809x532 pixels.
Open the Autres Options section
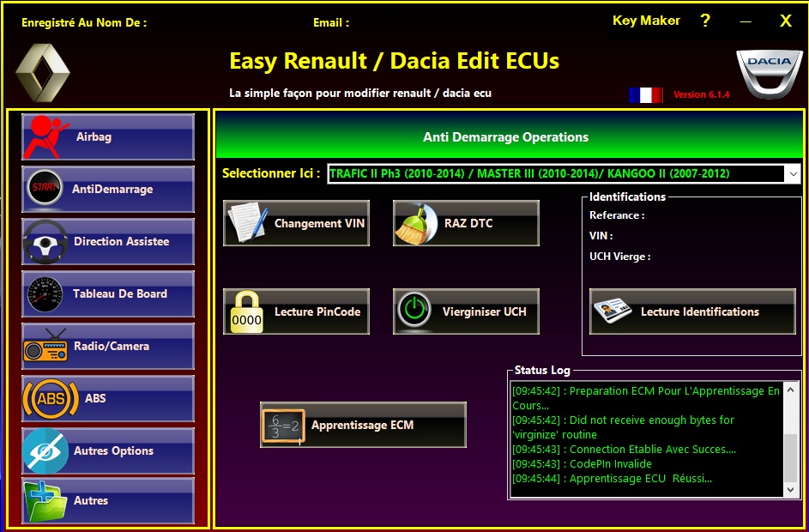pyautogui.click(x=108, y=451)
